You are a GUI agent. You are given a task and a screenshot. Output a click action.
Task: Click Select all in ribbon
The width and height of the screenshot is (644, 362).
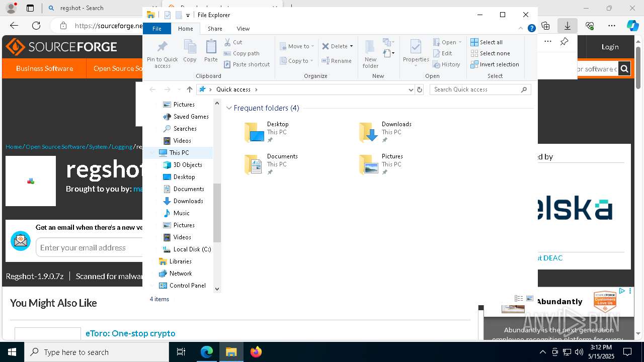click(x=487, y=42)
